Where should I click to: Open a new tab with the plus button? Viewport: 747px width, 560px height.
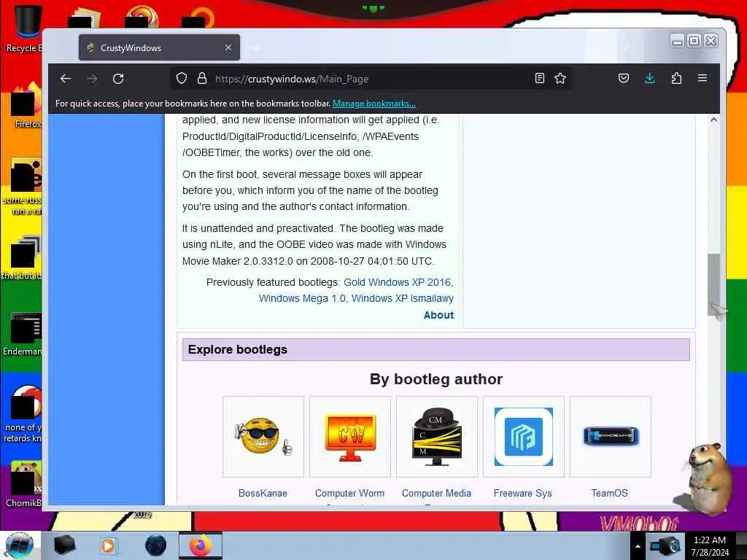tap(256, 48)
